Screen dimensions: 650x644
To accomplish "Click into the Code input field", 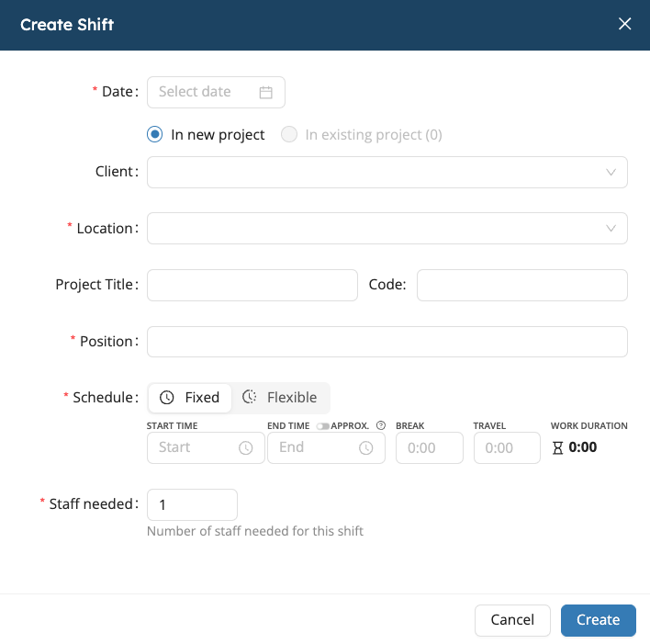I will (521, 286).
